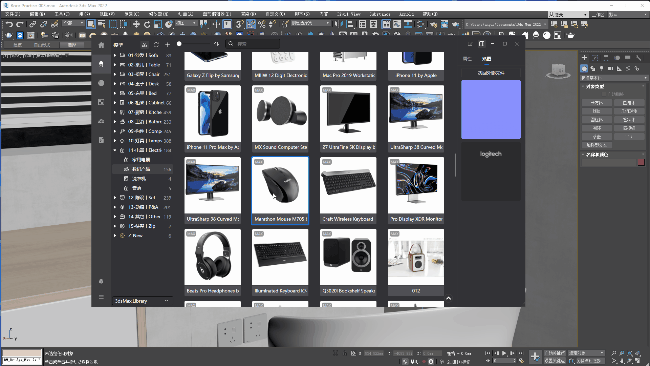This screenshot has width=650, height=366.
Task: Click the Select by Name toolbar icon
Action: (x=102, y=24)
